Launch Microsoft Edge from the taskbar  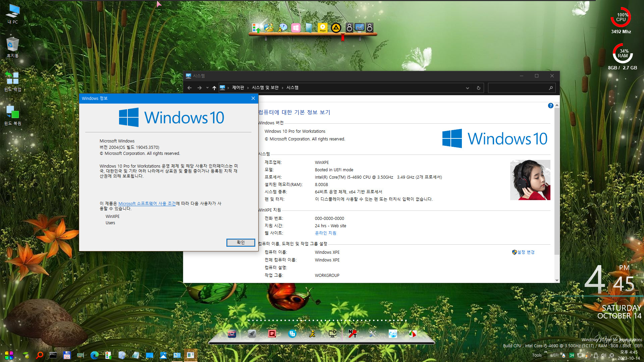coord(94,355)
